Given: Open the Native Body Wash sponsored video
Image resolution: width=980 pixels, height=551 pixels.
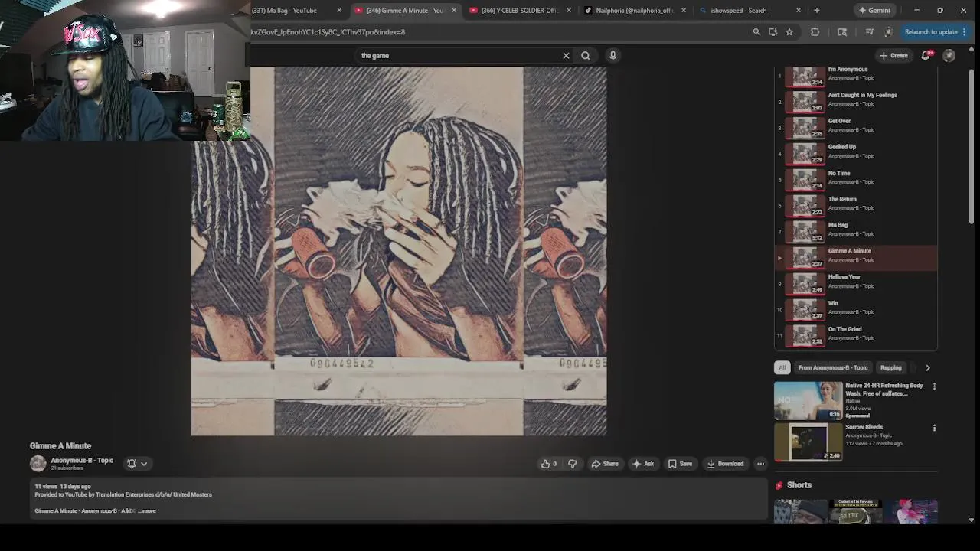Looking at the screenshot, I should pyautogui.click(x=808, y=400).
